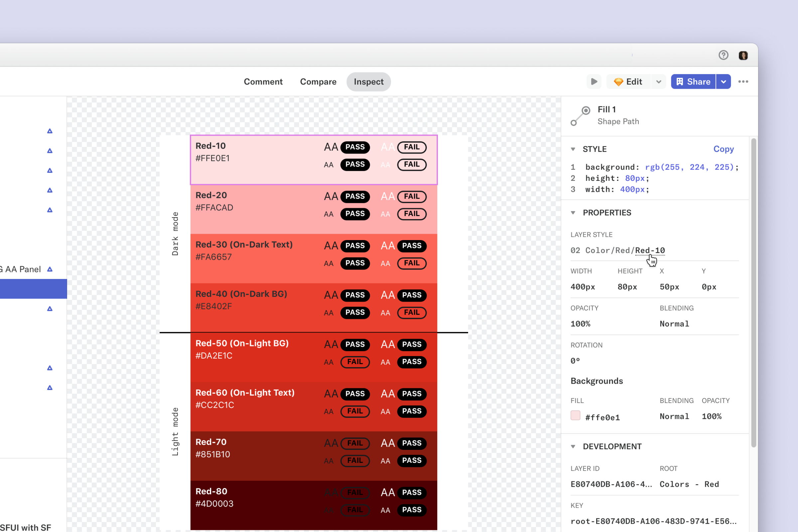Select the Red-60 (On-Light Text) row
Screen dimensions: 798x532
tap(314, 407)
